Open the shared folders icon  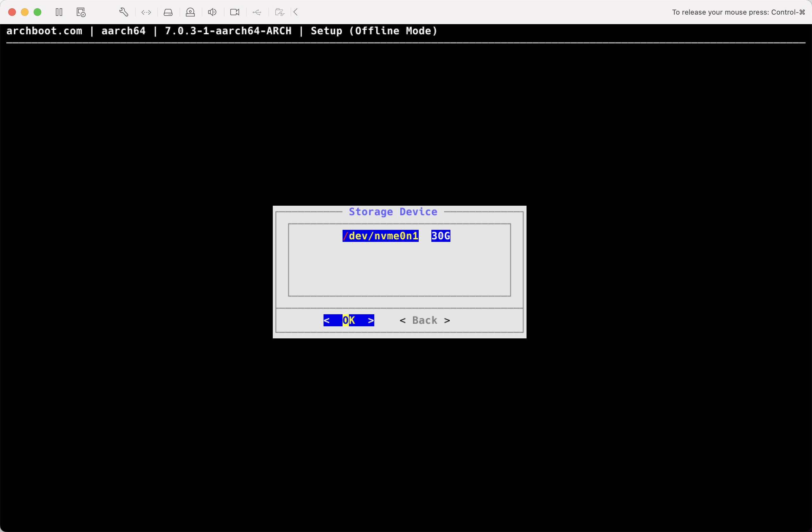click(x=280, y=12)
